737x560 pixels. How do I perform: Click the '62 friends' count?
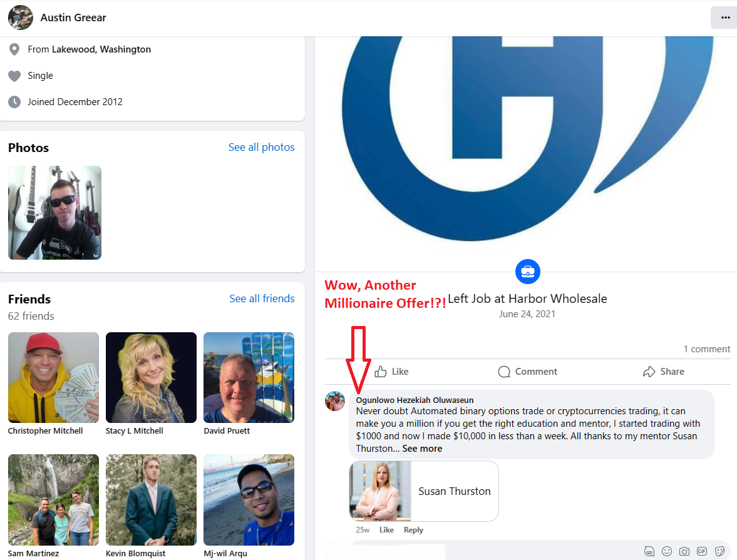[x=31, y=316]
